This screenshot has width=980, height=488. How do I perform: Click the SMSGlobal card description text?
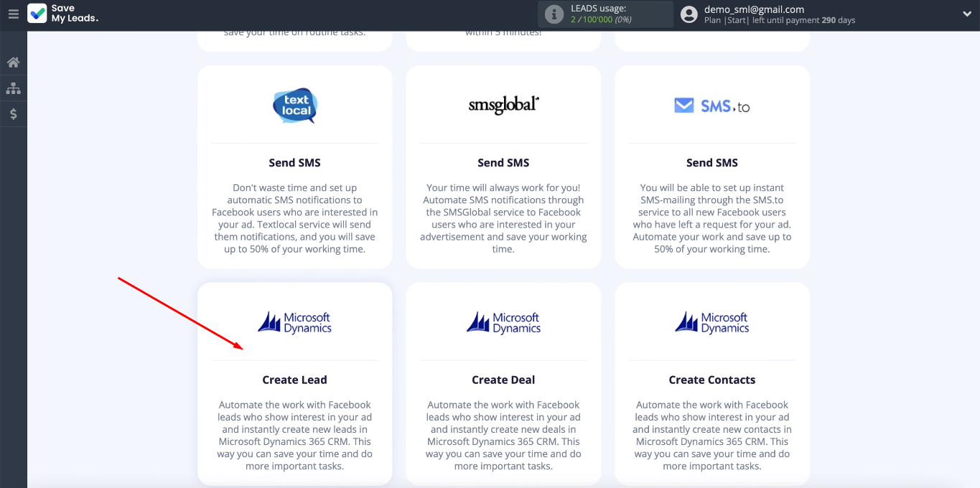pyautogui.click(x=503, y=219)
